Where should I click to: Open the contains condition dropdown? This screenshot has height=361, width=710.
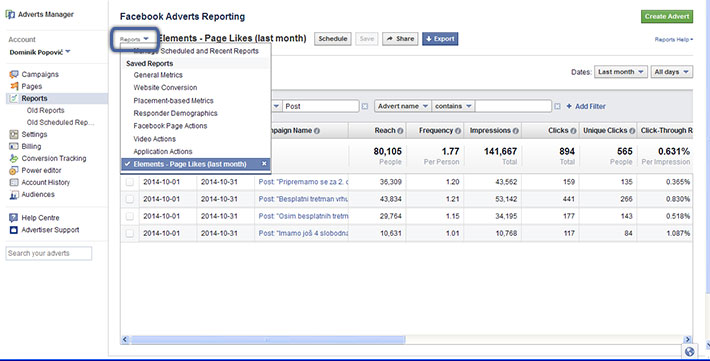[453, 106]
